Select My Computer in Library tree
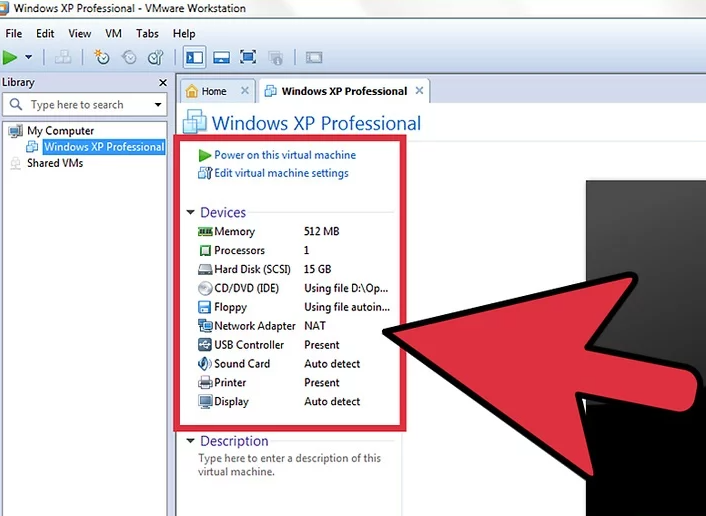Viewport: 706px width, 516px height. point(60,131)
